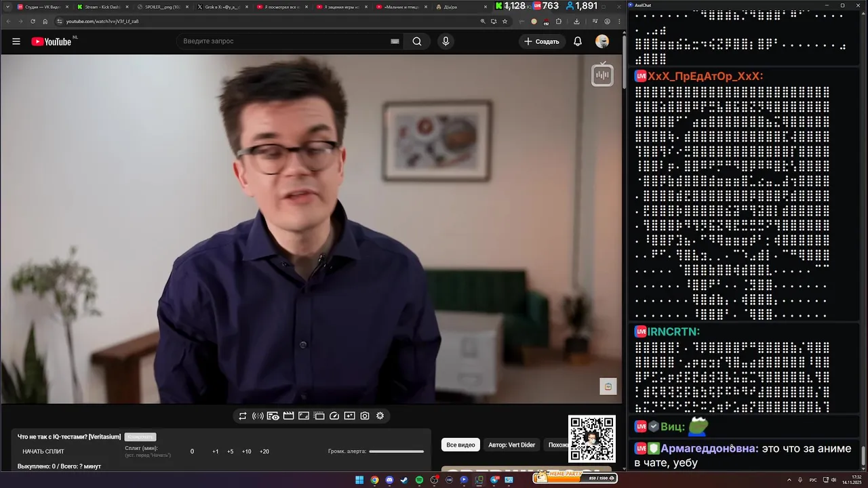Viewport: 868px width, 488px height.
Task: Click the QR code image
Action: pyautogui.click(x=592, y=439)
